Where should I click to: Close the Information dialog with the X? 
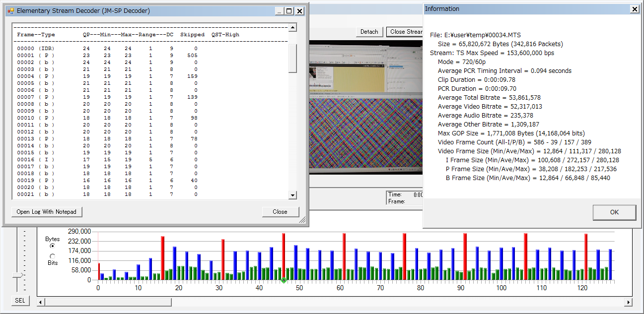[x=634, y=9]
